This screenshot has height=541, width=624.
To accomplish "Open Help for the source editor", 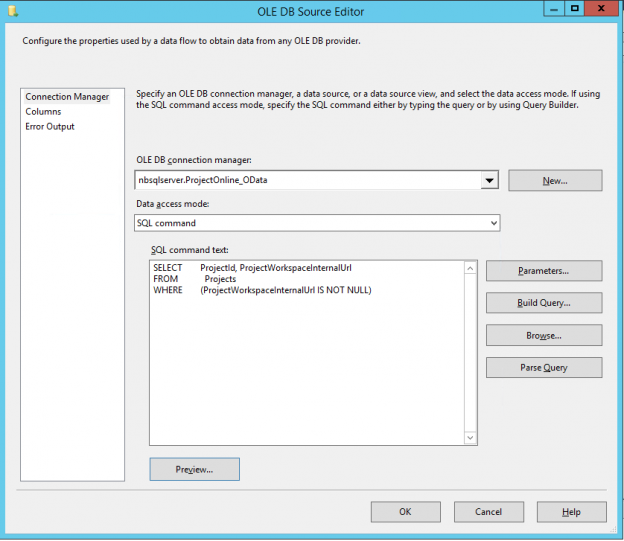I will (571, 512).
